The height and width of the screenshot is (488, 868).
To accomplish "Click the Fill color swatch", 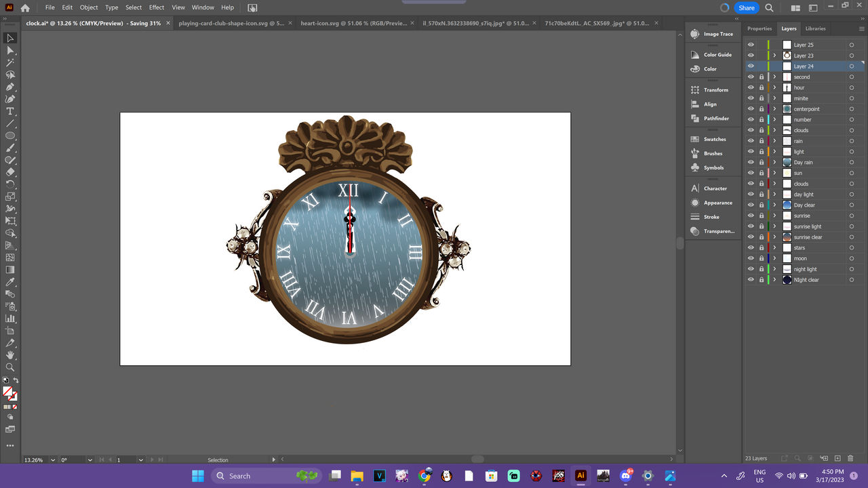I will (7, 392).
